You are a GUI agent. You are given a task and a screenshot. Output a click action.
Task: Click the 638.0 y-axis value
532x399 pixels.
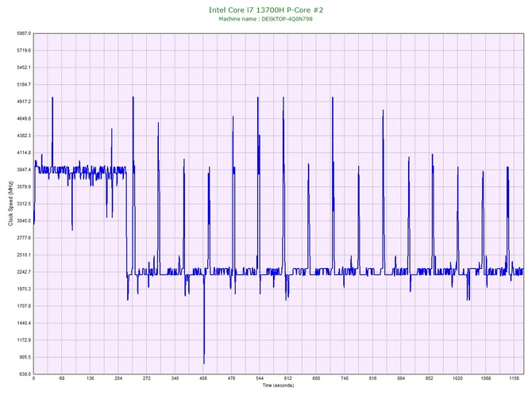point(25,374)
